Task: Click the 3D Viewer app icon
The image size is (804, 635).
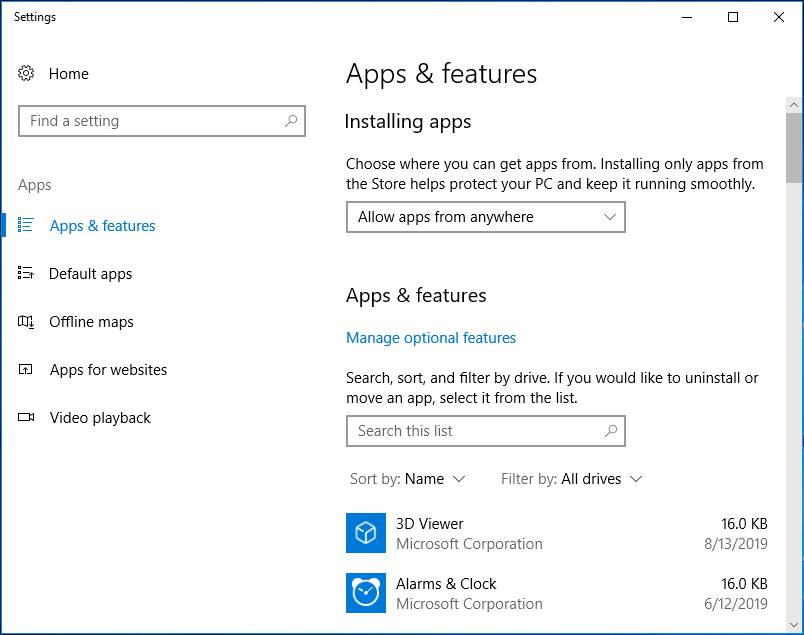Action: point(366,533)
